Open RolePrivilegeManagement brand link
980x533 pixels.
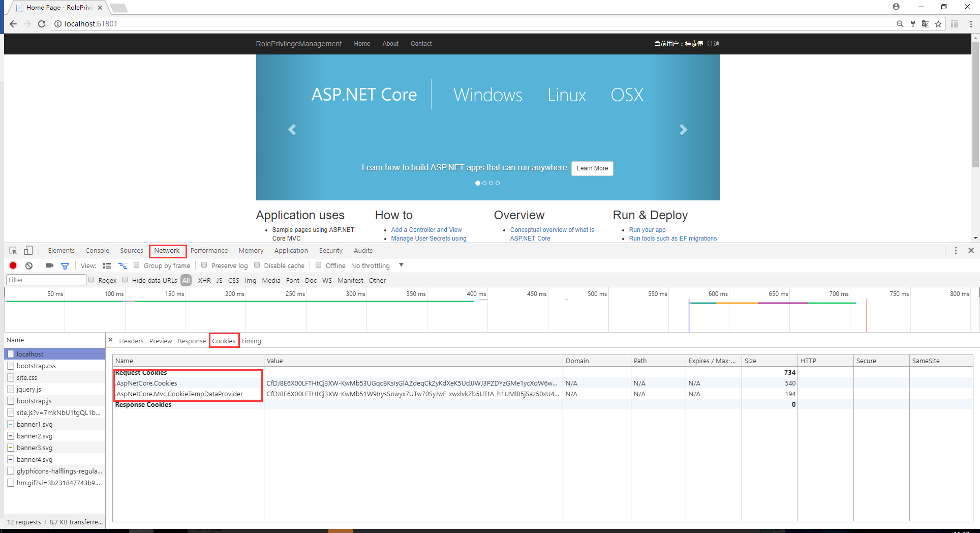coord(299,44)
